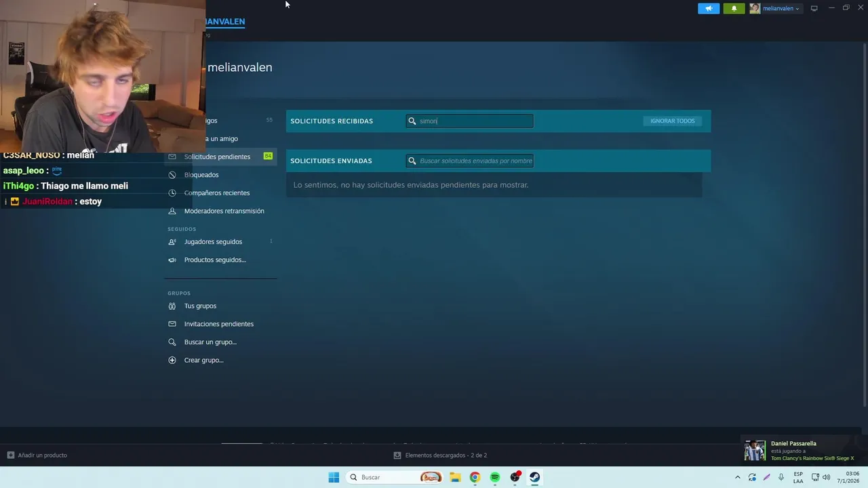The width and height of the screenshot is (868, 488).
Task: Click the envelope icon beside Invitaciones pendientes
Action: (172, 324)
